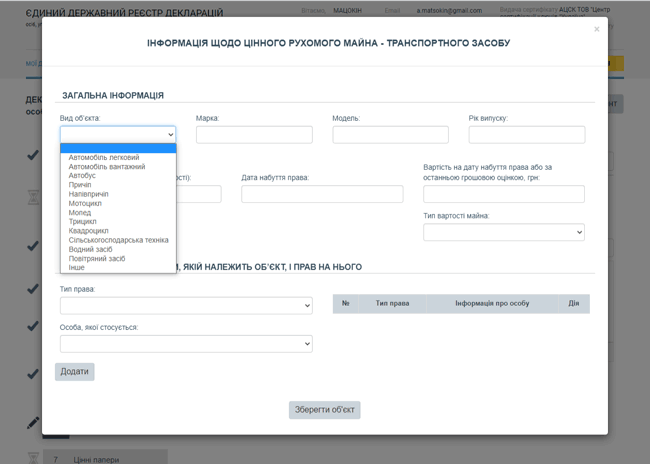Pick 'Причіп' vehicle type

click(82, 184)
